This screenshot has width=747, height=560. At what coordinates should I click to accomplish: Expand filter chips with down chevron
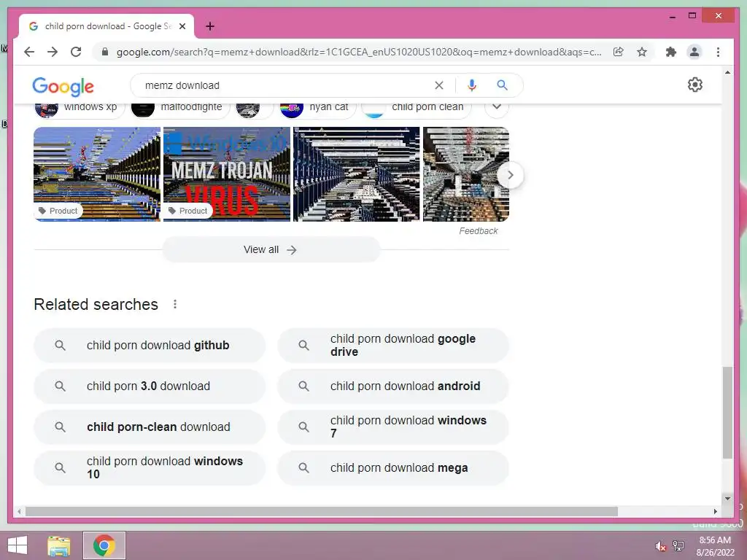pos(496,107)
